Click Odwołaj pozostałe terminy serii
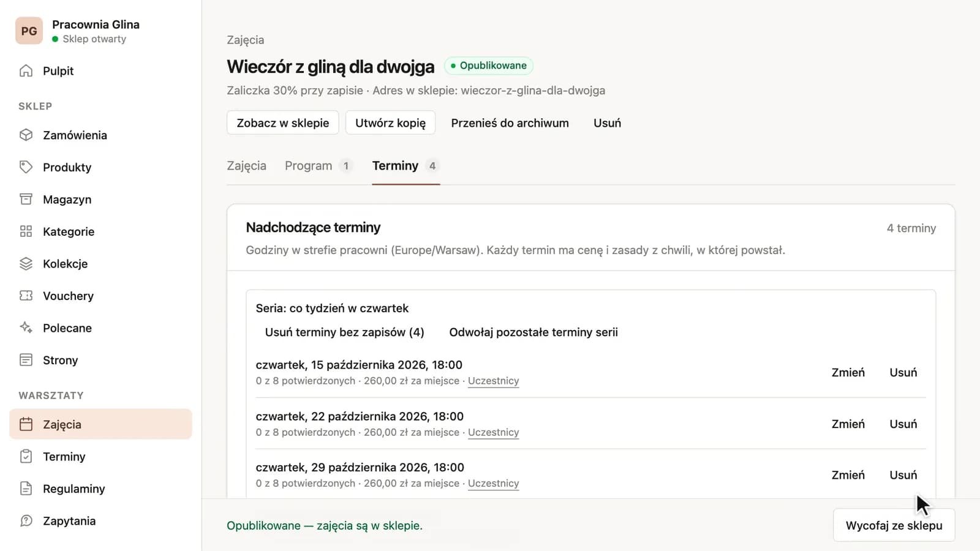 (533, 332)
